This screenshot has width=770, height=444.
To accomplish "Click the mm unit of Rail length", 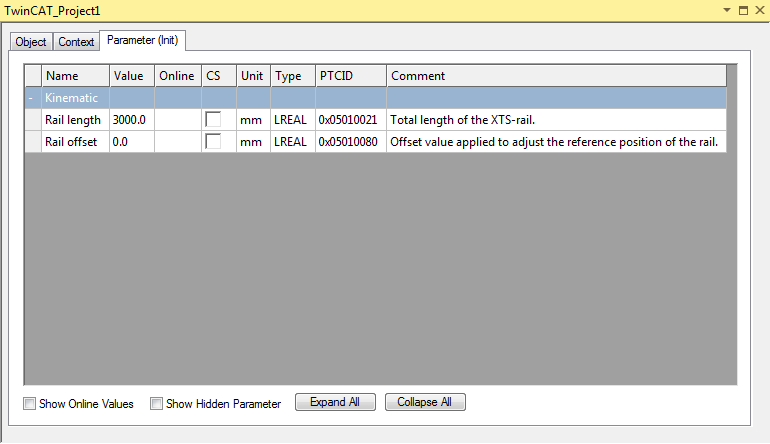I will pos(253,120).
